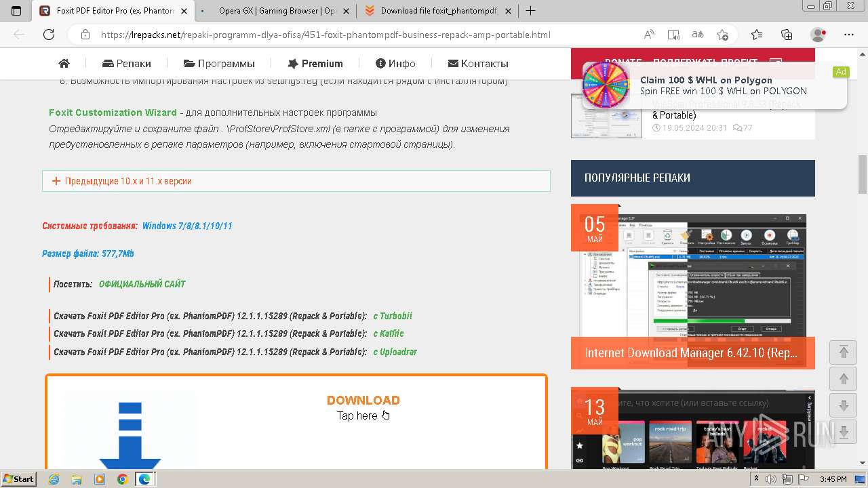Click the address bar URL

pos(325,35)
